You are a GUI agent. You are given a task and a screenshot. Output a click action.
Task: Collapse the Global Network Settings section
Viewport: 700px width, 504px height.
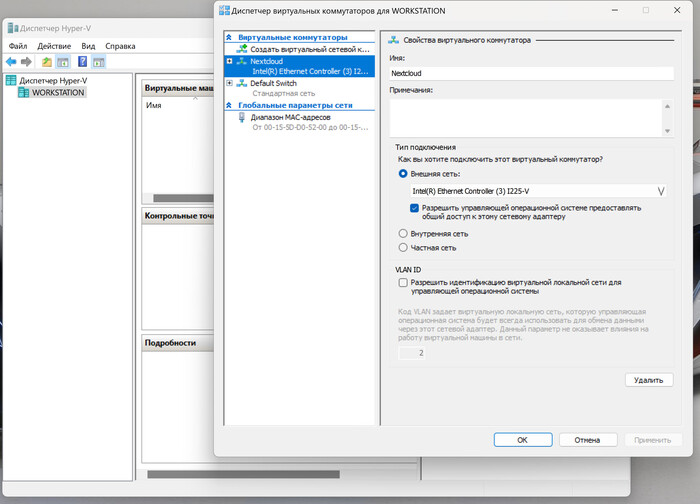(x=229, y=105)
